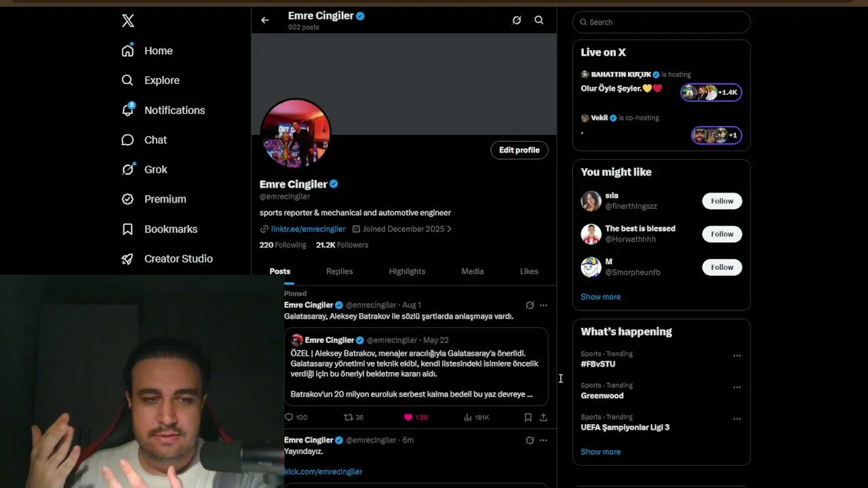Click the Edit profile button
The width and height of the screenshot is (868, 488).
tap(519, 150)
